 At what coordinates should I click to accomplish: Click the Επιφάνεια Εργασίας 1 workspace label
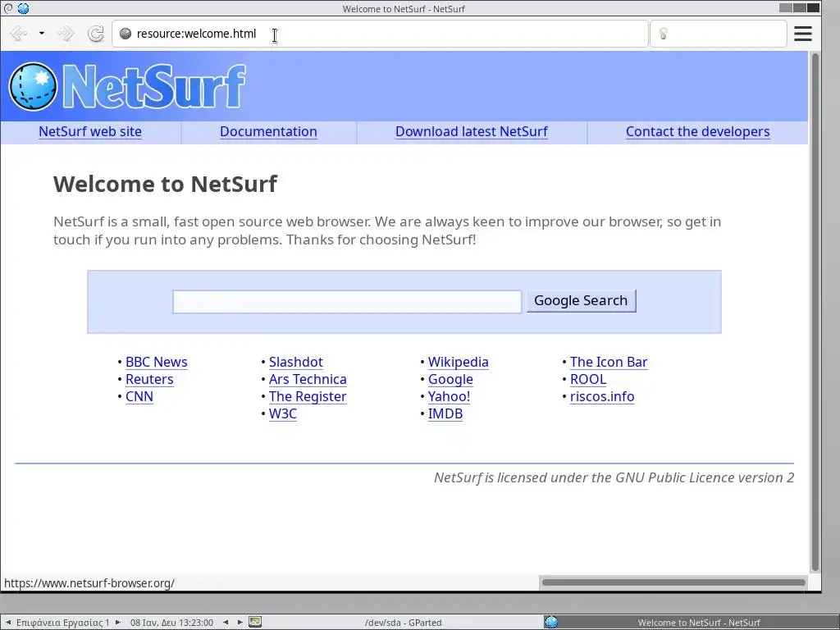(62, 623)
